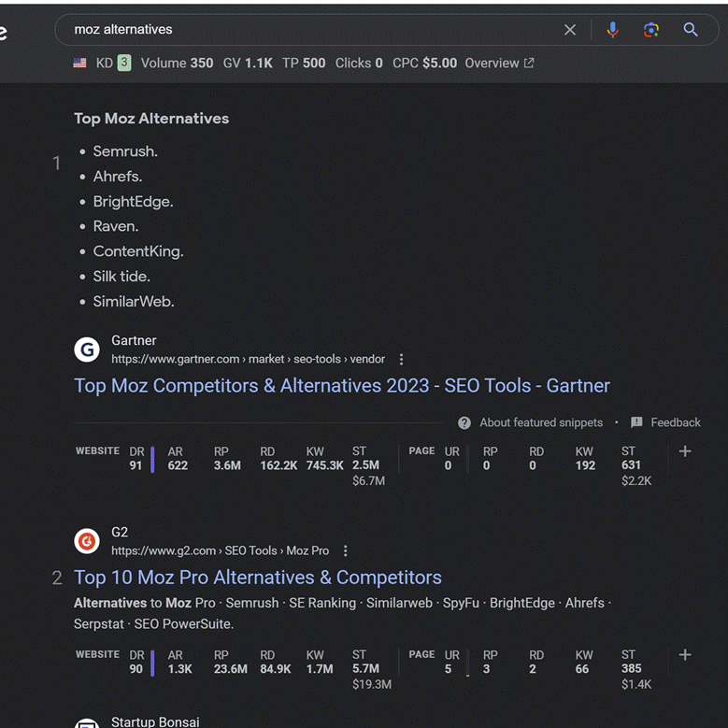
Task: Click Gartner website ST 2.5M value
Action: (365, 465)
